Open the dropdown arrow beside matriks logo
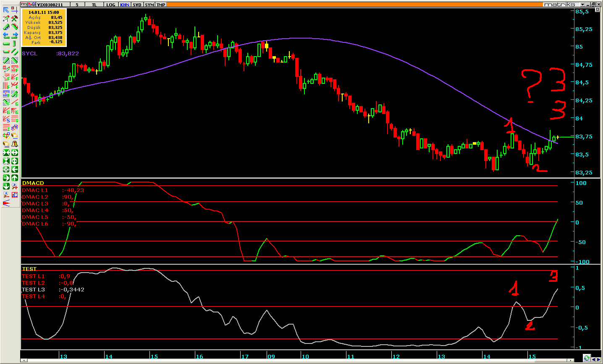Screen dimensions: 603x364 (x=582, y=5)
